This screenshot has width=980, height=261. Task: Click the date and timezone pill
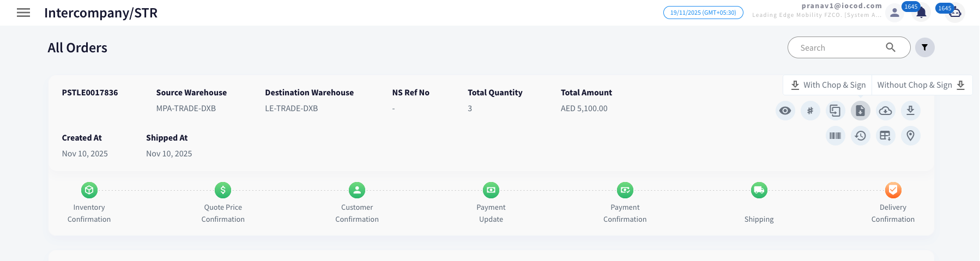pyautogui.click(x=703, y=13)
